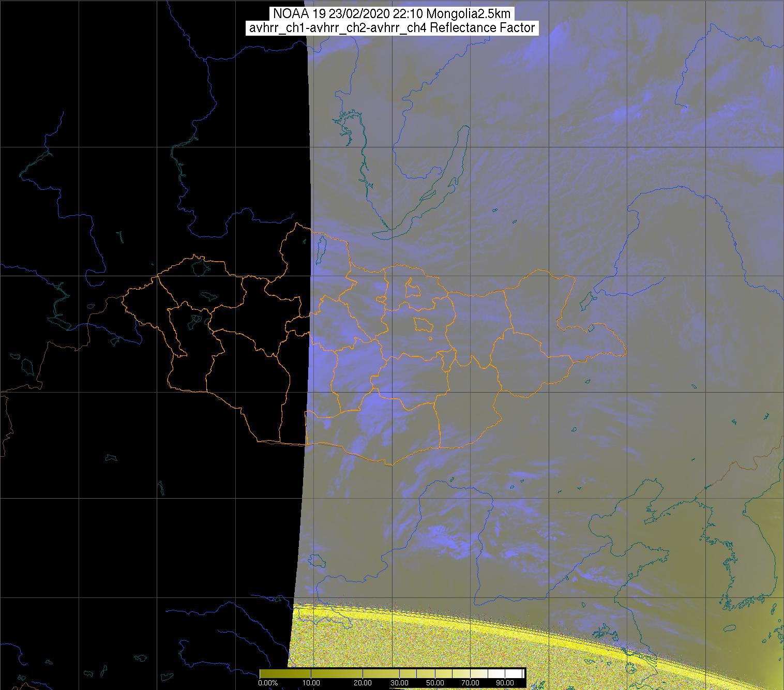The height and width of the screenshot is (690, 784).
Task: Click the '30.00' color scale label
Action: point(399,683)
